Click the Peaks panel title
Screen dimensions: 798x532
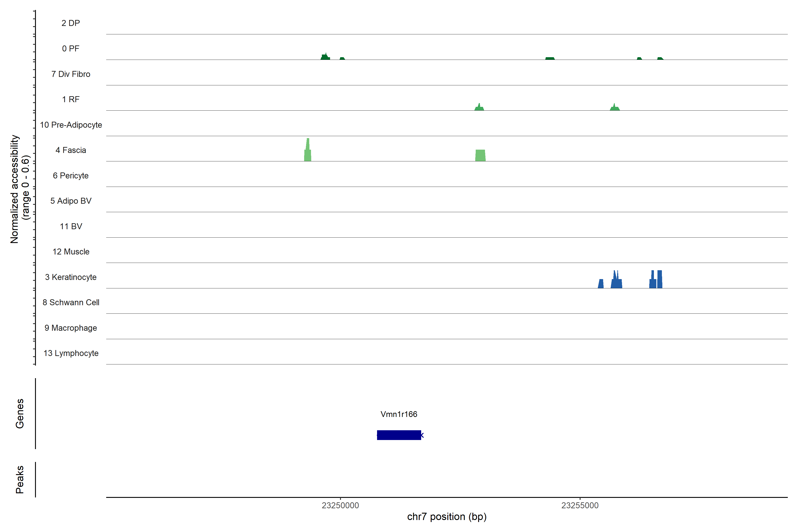tap(20, 479)
